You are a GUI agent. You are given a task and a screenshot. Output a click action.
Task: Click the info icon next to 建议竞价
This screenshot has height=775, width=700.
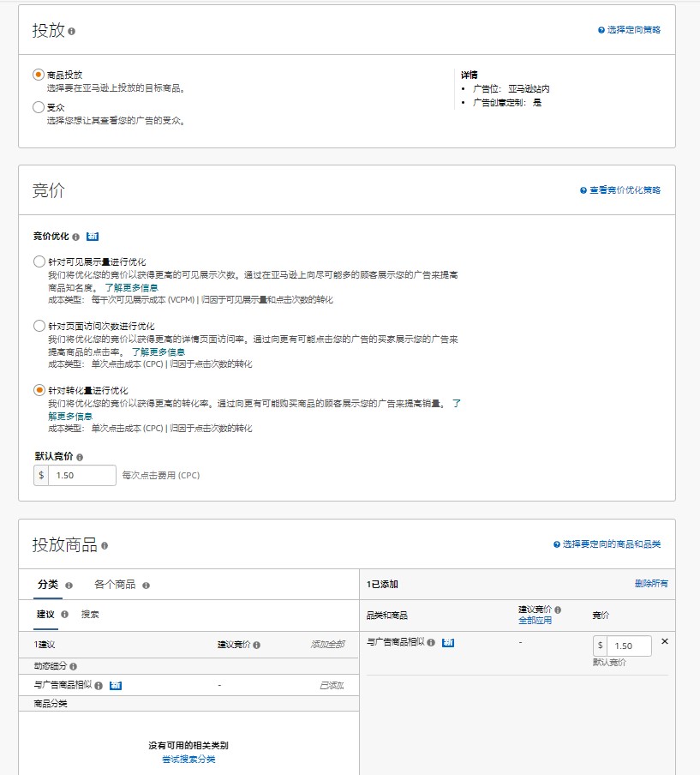point(259,644)
